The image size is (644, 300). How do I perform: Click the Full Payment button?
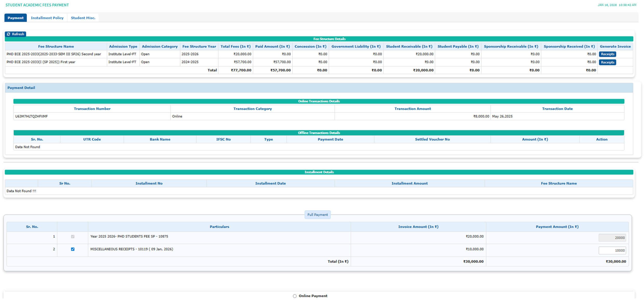click(x=317, y=214)
